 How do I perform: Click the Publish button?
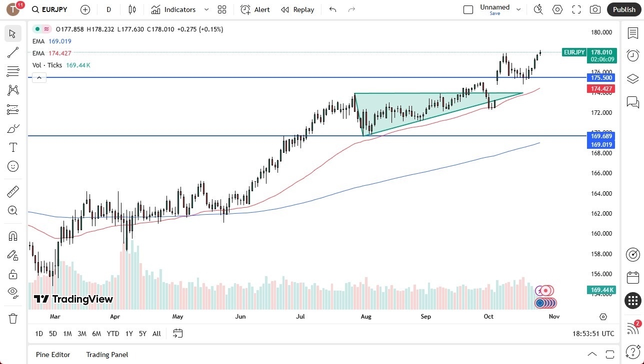click(x=623, y=9)
